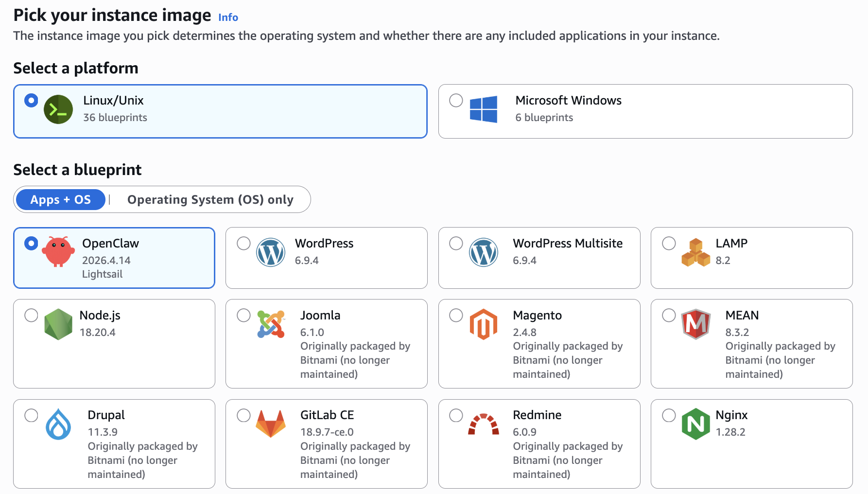
Task: Click the red OpenClaw mascot icon
Action: [58, 251]
